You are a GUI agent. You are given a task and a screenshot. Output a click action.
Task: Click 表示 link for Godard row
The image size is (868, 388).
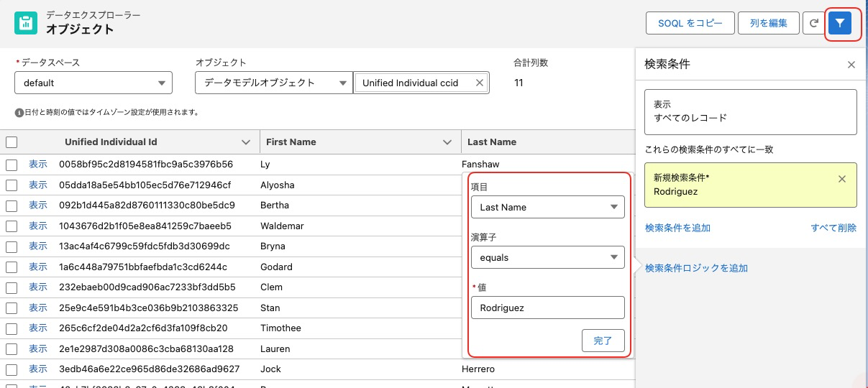point(38,267)
